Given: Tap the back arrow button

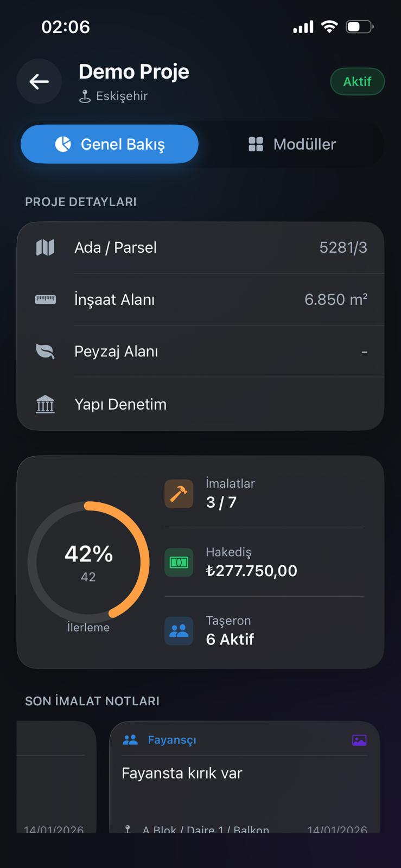Looking at the screenshot, I should point(39,81).
